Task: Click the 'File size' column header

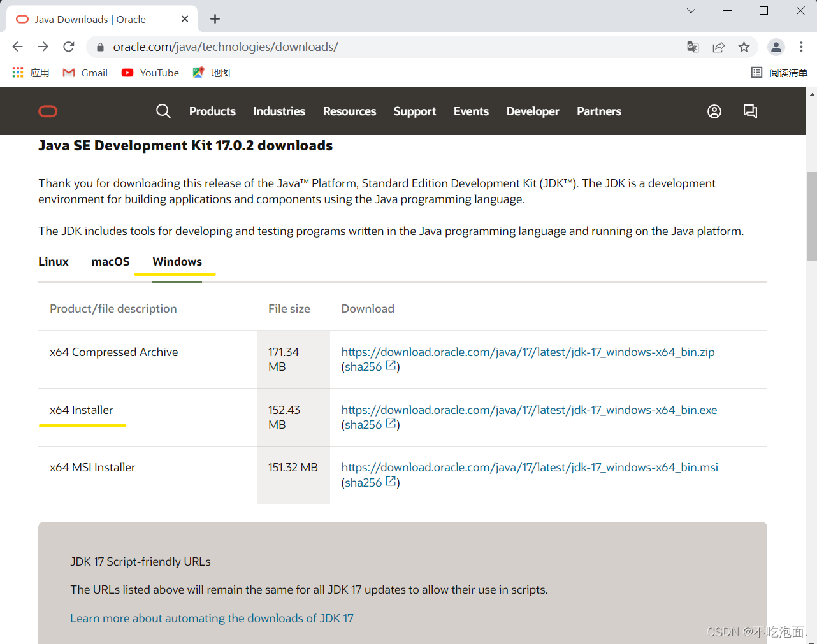Action: [289, 309]
